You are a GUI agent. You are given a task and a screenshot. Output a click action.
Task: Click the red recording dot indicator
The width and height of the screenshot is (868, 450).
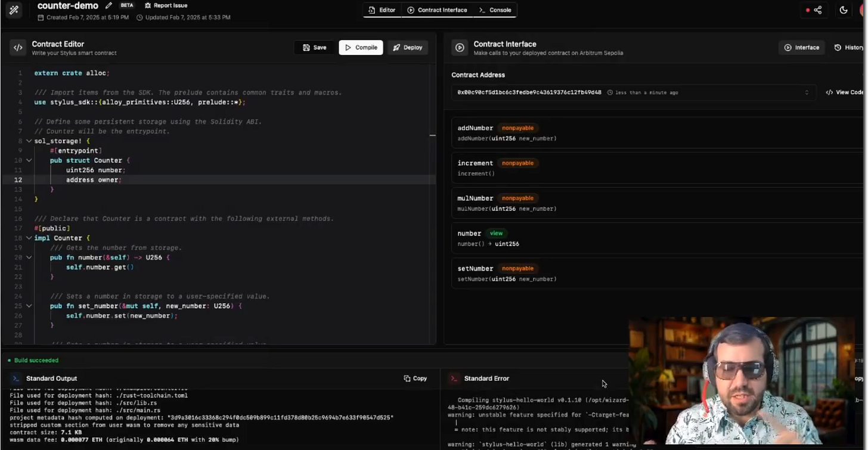coord(808,10)
